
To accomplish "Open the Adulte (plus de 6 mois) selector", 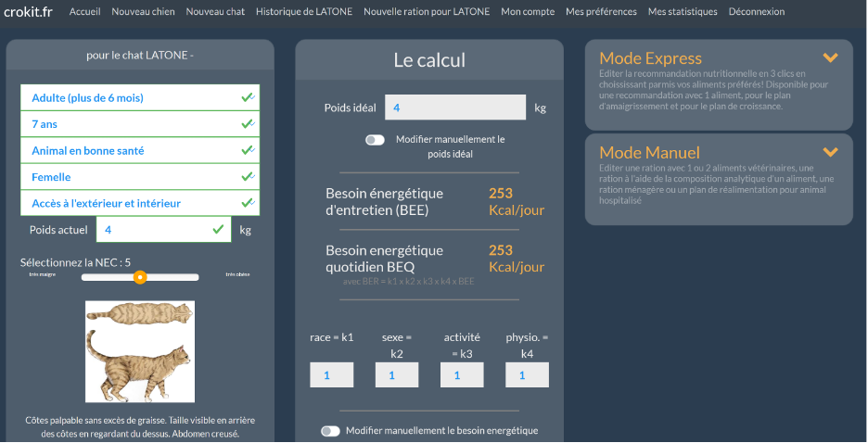I will [130, 97].
